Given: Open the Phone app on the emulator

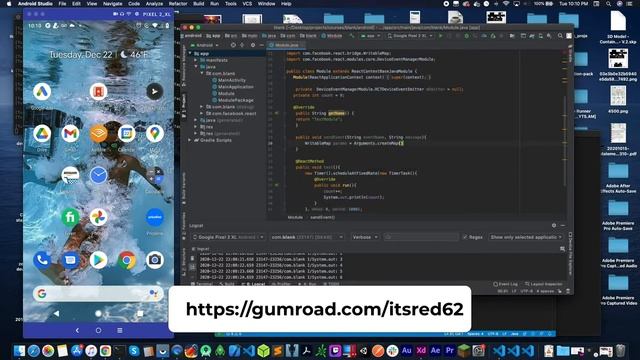Looking at the screenshot, I should click(42, 260).
